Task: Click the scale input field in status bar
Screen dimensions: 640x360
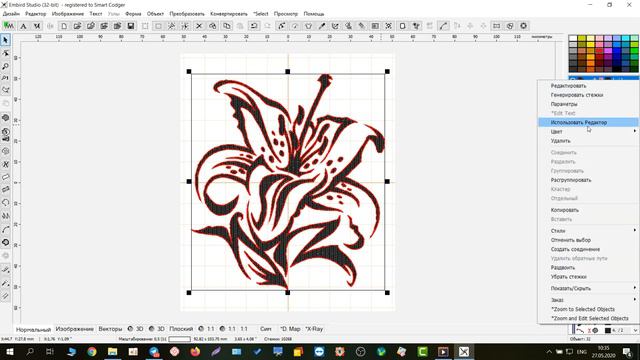Action: (180, 339)
